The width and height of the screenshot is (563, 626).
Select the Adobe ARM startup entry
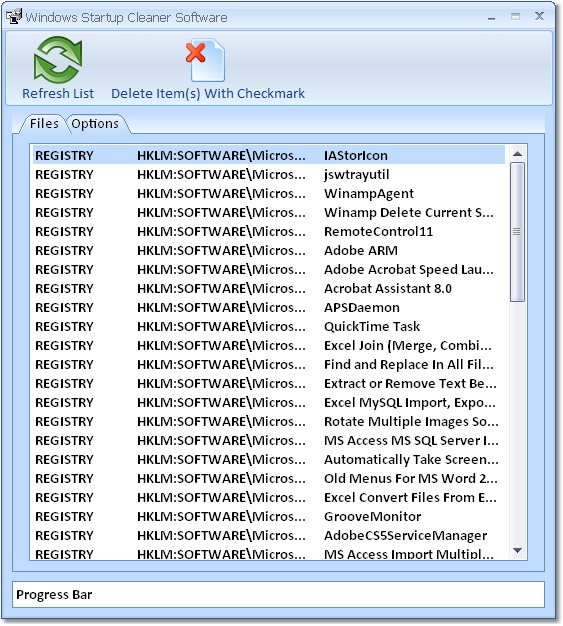(269, 250)
